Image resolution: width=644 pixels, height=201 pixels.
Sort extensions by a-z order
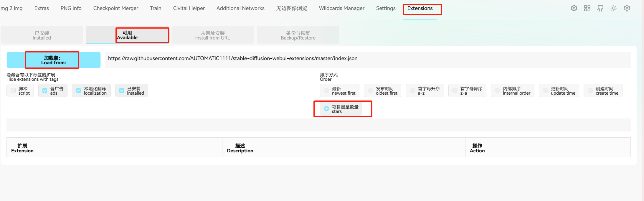click(x=412, y=91)
